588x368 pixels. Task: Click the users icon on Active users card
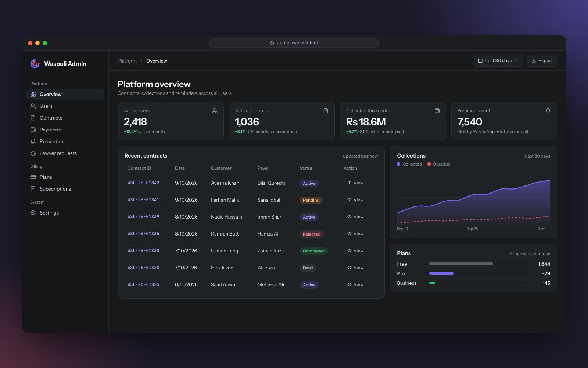tap(215, 110)
